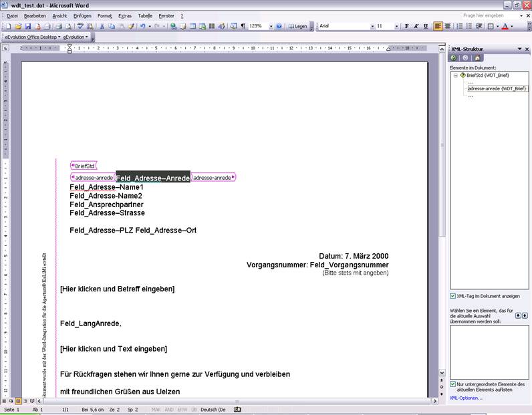
Task: Insert a hyperlink with the globe icon
Action: tap(173, 26)
